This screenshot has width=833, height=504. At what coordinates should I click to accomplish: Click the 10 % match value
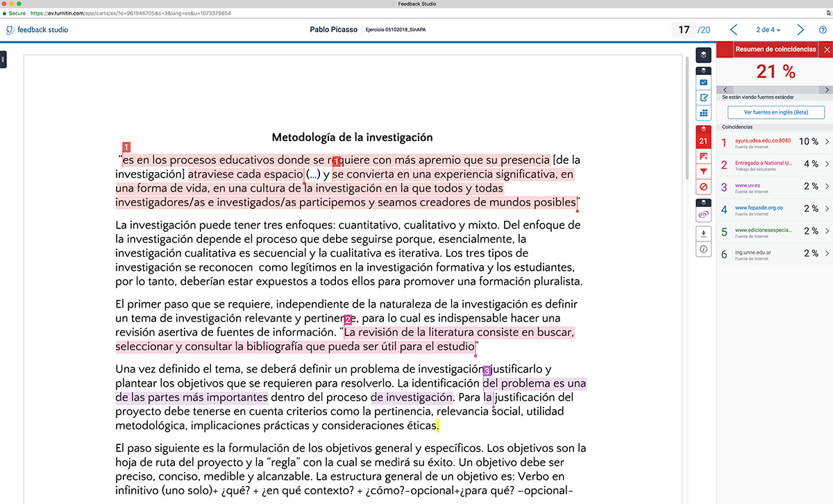tap(809, 142)
